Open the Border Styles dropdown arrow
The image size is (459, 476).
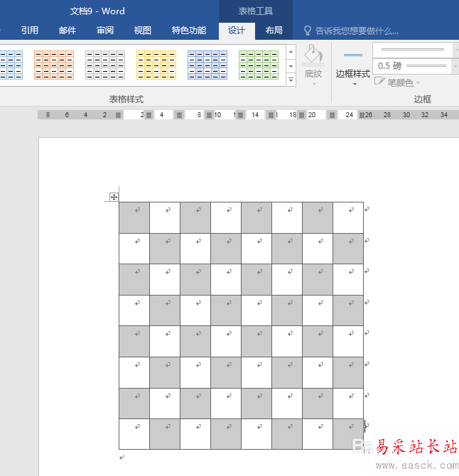pyautogui.click(x=355, y=84)
